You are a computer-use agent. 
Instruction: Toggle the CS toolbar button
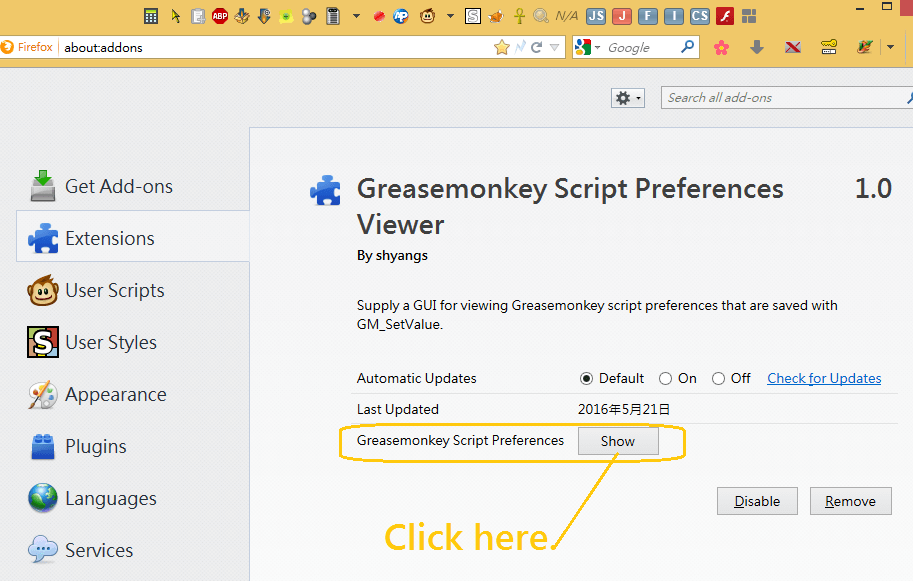point(699,16)
